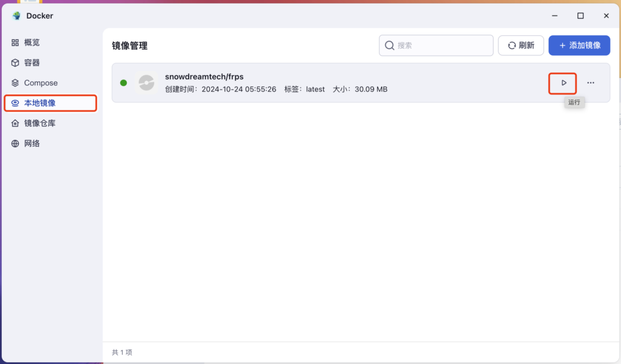Viewport: 621px width, 364px height.
Task: Run the snowdreamtech/frps image
Action: [x=563, y=83]
